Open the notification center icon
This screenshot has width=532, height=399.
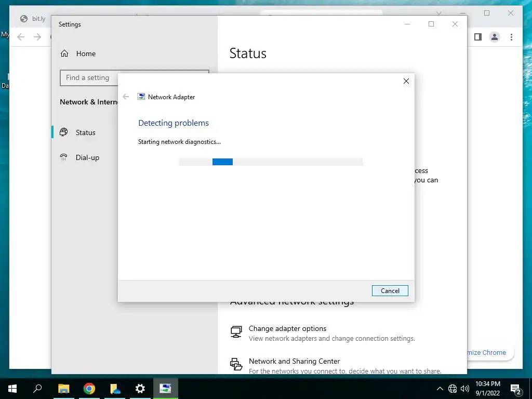click(516, 389)
